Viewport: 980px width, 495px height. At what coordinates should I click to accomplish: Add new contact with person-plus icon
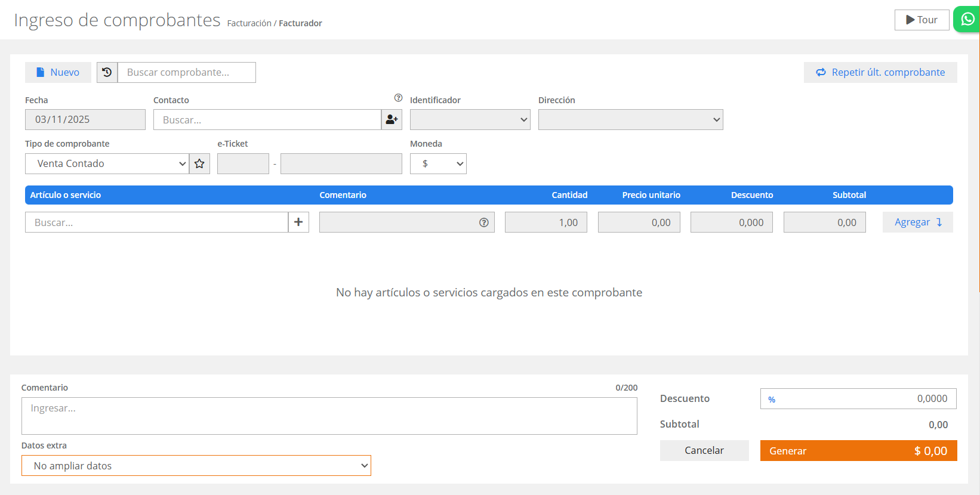point(392,120)
